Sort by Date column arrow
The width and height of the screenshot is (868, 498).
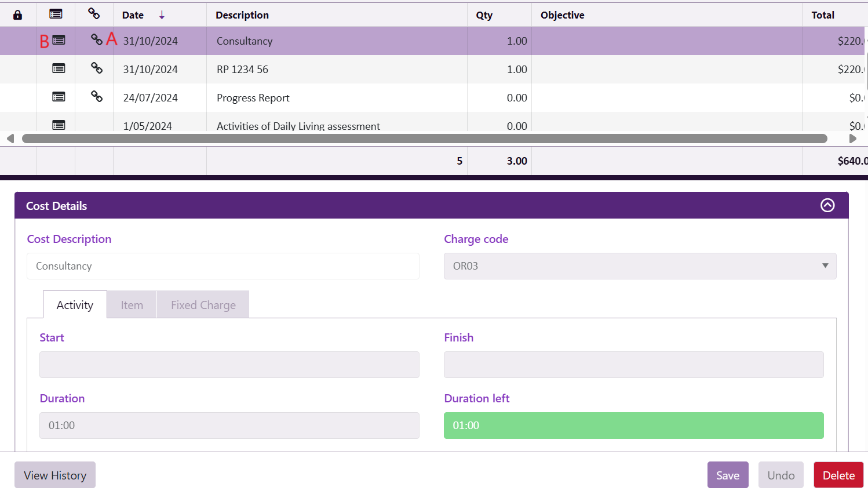pyautogui.click(x=162, y=15)
